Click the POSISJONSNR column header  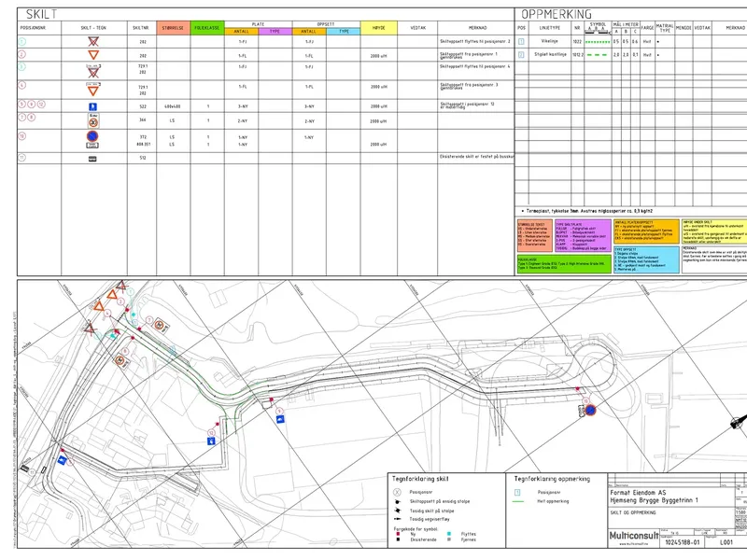pyautogui.click(x=33, y=28)
